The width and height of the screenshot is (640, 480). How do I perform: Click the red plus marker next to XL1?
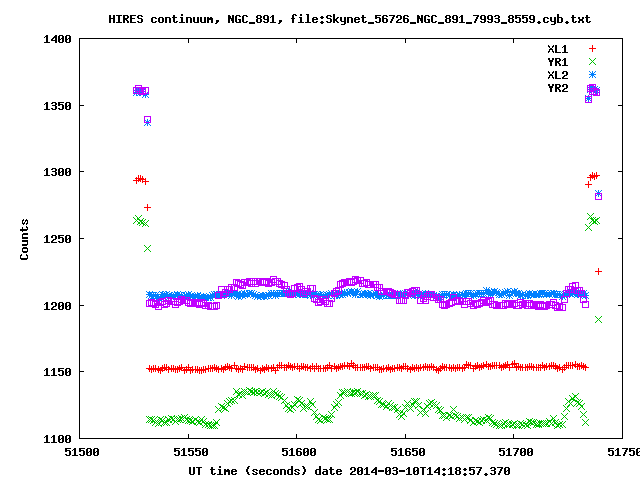point(592,49)
